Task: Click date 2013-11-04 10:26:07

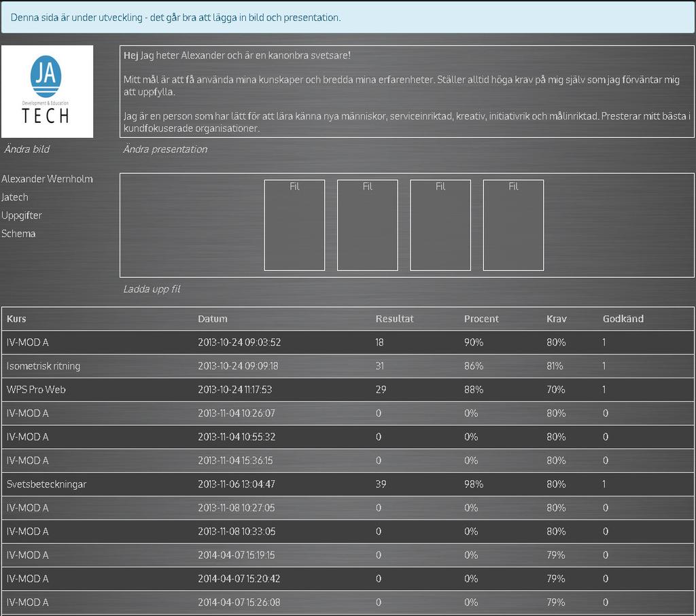Action: click(x=237, y=414)
